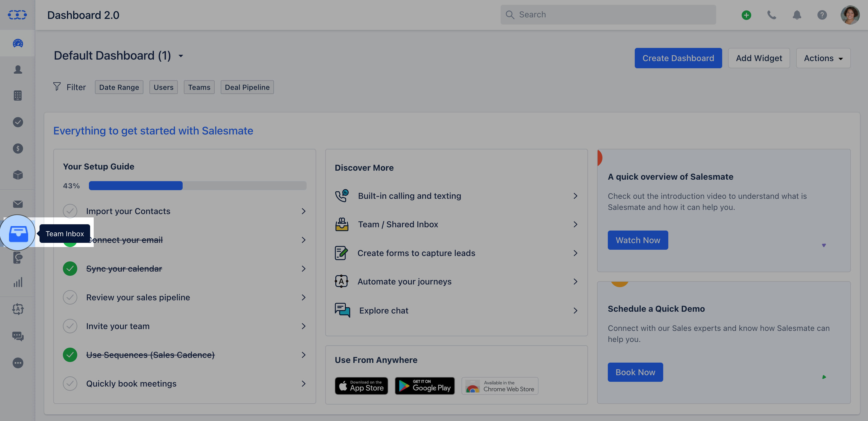Image resolution: width=868 pixels, height=421 pixels.
Task: Toggle the Quickly book meetings checkmark
Action: [70, 383]
